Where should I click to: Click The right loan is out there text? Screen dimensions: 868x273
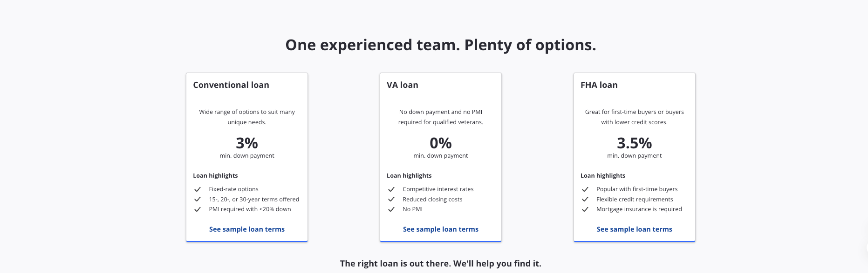click(x=441, y=264)
